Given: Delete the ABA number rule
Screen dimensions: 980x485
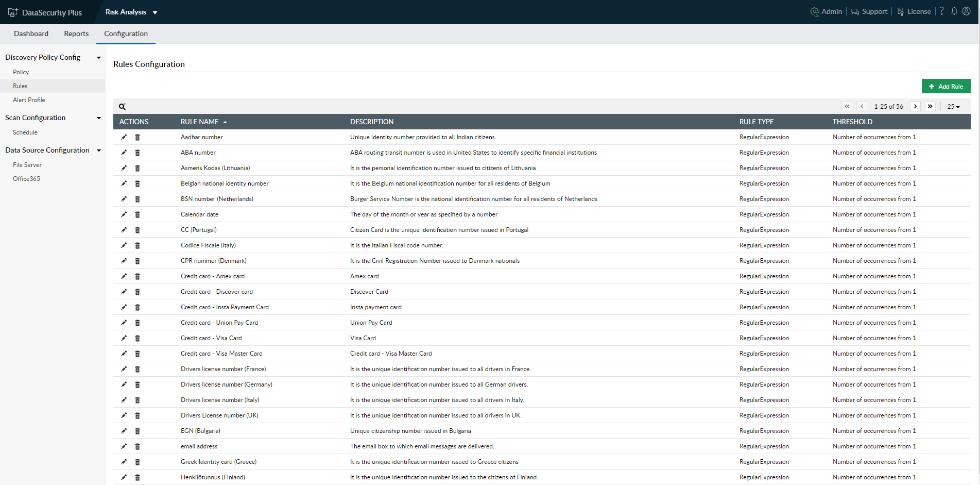Looking at the screenshot, I should 137,153.
